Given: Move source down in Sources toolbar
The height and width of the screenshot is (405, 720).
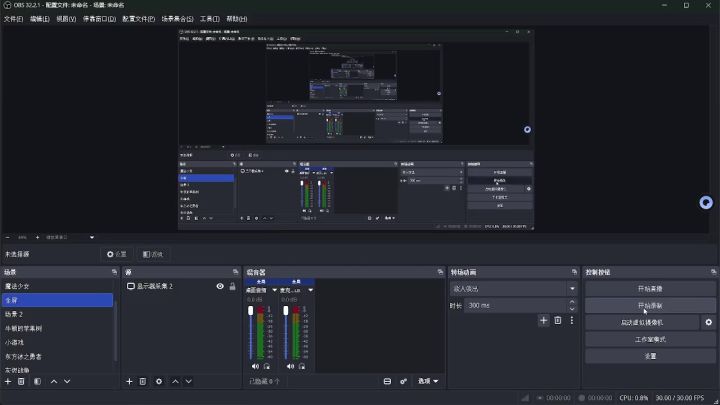Looking at the screenshot, I should click(189, 382).
